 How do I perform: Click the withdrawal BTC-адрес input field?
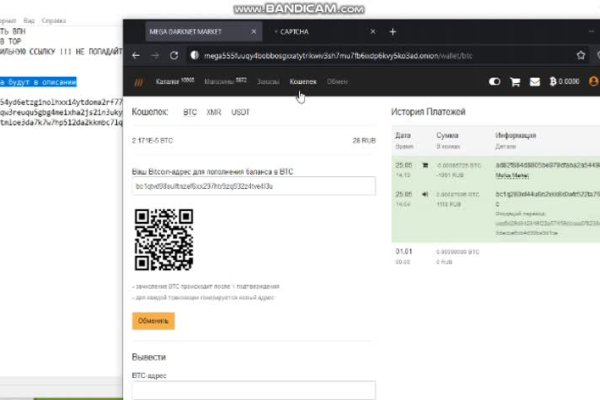(x=253, y=391)
